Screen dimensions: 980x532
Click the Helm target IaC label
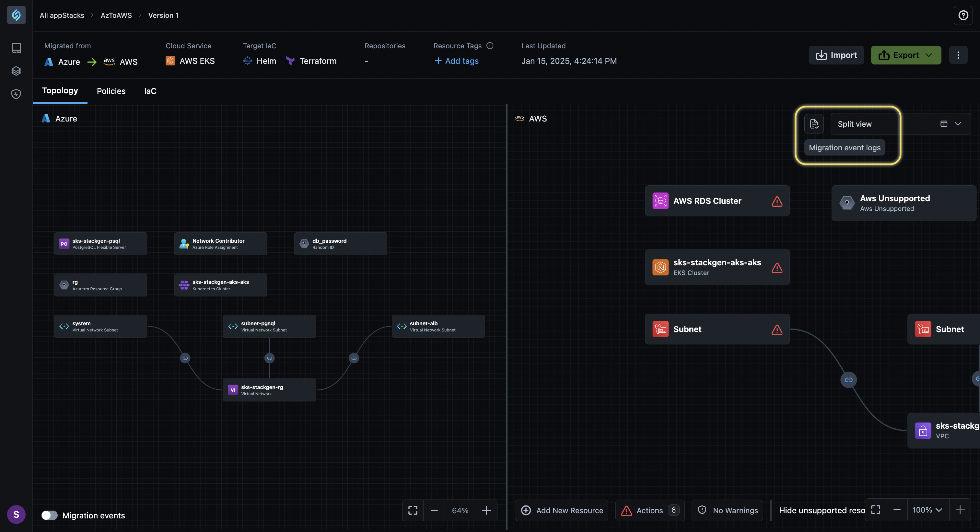(x=260, y=61)
